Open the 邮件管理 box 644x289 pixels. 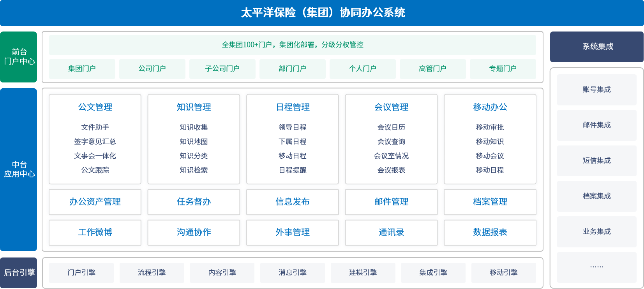point(391,202)
